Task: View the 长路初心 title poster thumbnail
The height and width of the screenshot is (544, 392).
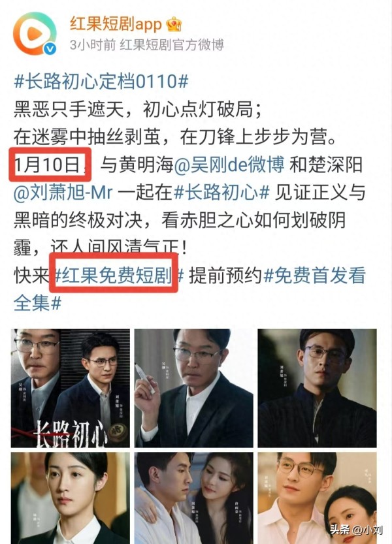Action: tap(71, 388)
